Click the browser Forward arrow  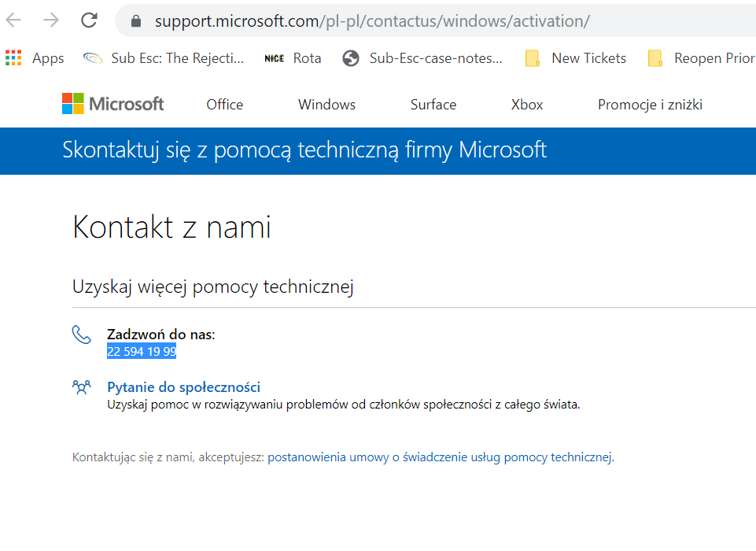coord(51,20)
